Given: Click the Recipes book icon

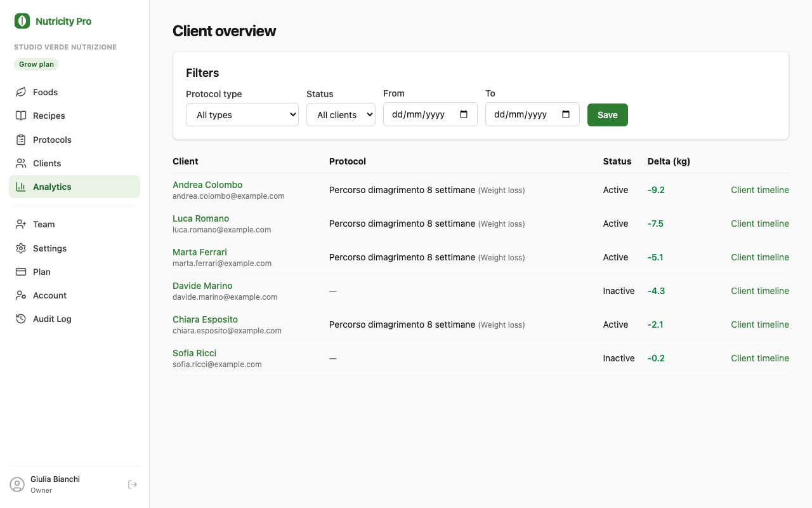Looking at the screenshot, I should click(21, 116).
